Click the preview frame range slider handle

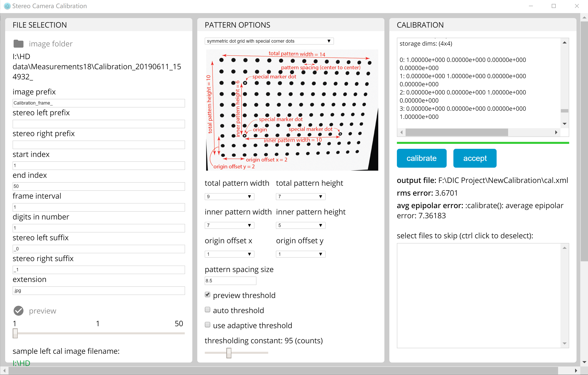pyautogui.click(x=15, y=333)
